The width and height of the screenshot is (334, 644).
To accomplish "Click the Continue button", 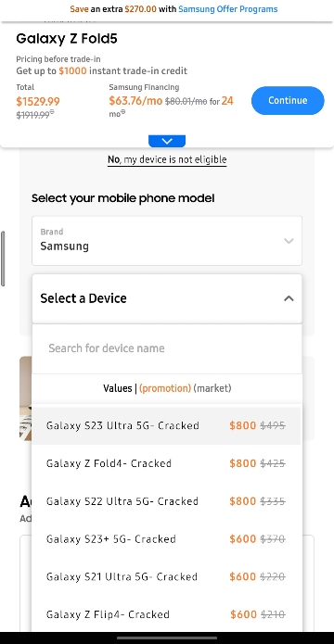I will (288, 100).
